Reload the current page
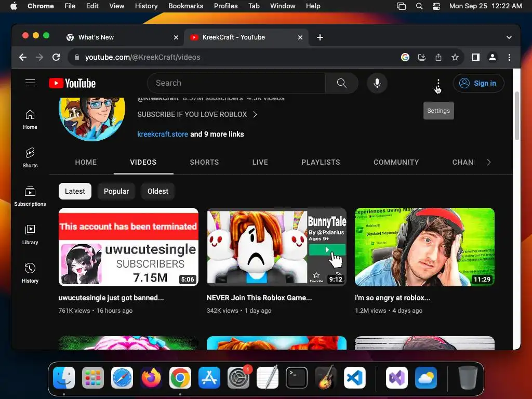532x399 pixels. click(x=56, y=57)
